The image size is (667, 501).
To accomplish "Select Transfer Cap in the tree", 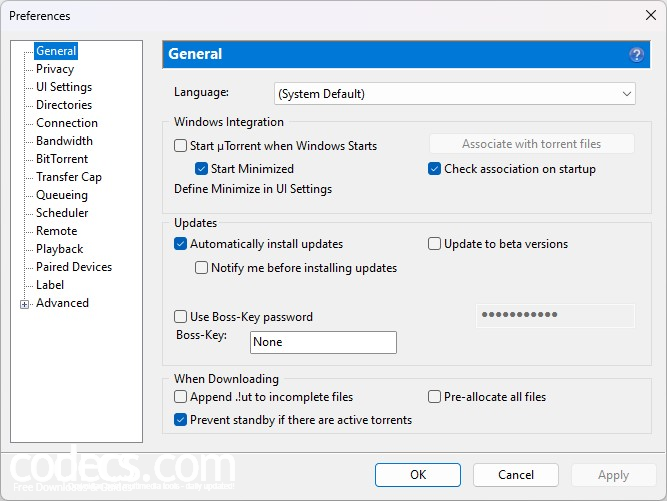I will pyautogui.click(x=68, y=177).
